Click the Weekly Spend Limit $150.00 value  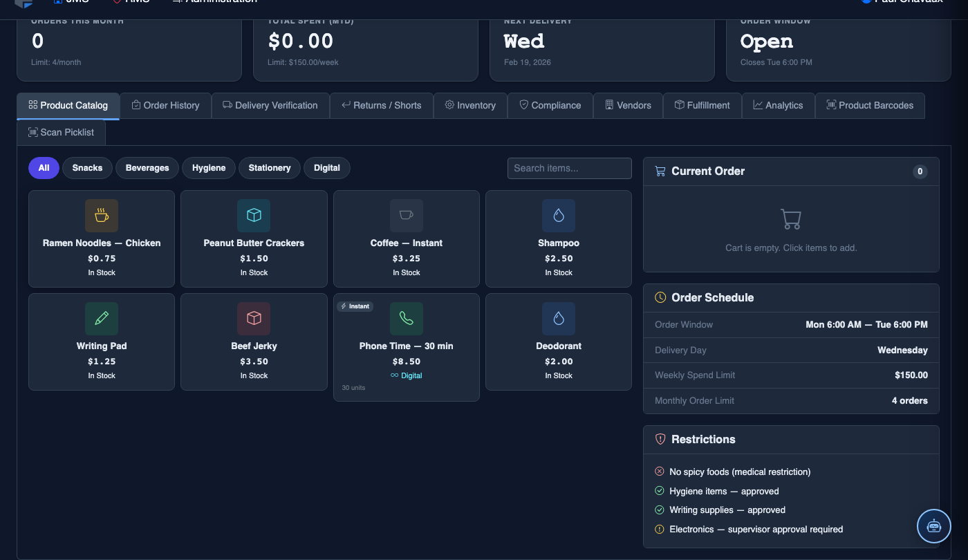point(911,375)
